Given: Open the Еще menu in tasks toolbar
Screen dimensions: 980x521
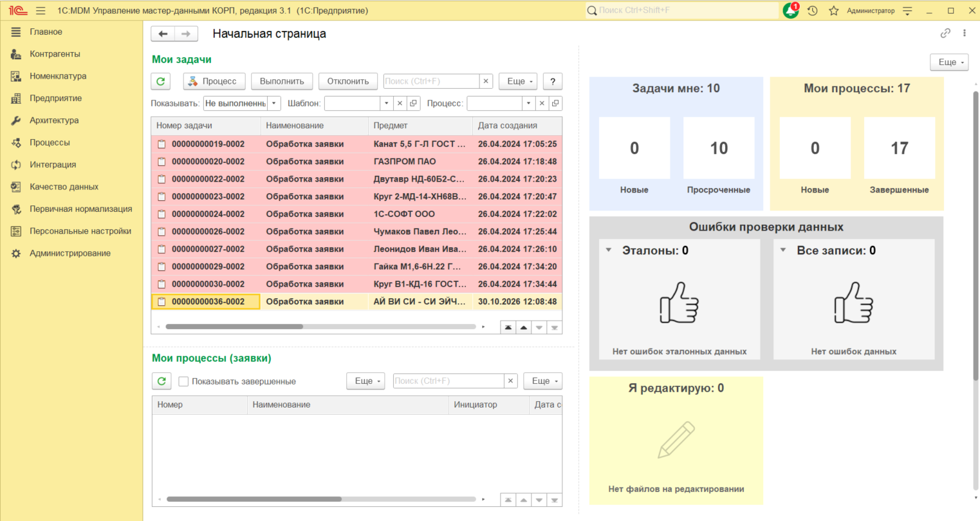Looking at the screenshot, I should [518, 81].
